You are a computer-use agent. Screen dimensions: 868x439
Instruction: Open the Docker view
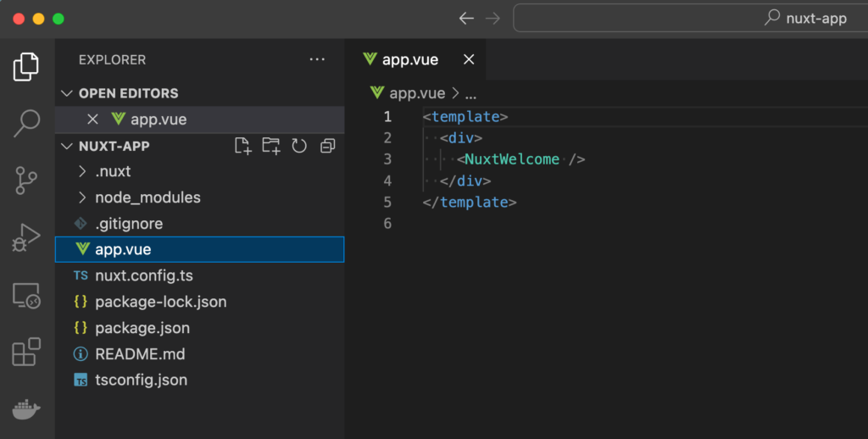click(26, 408)
